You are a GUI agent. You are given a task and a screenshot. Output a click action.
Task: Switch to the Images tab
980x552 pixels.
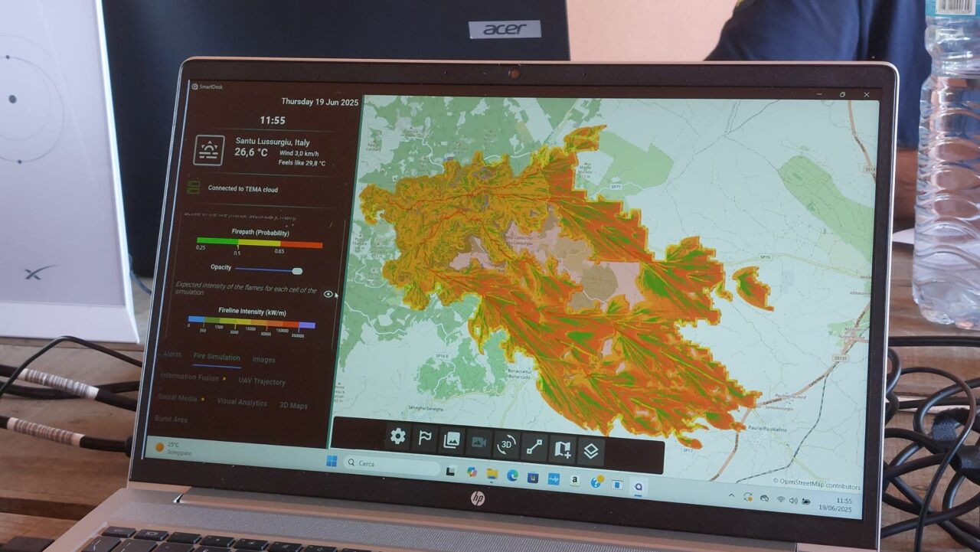click(263, 360)
